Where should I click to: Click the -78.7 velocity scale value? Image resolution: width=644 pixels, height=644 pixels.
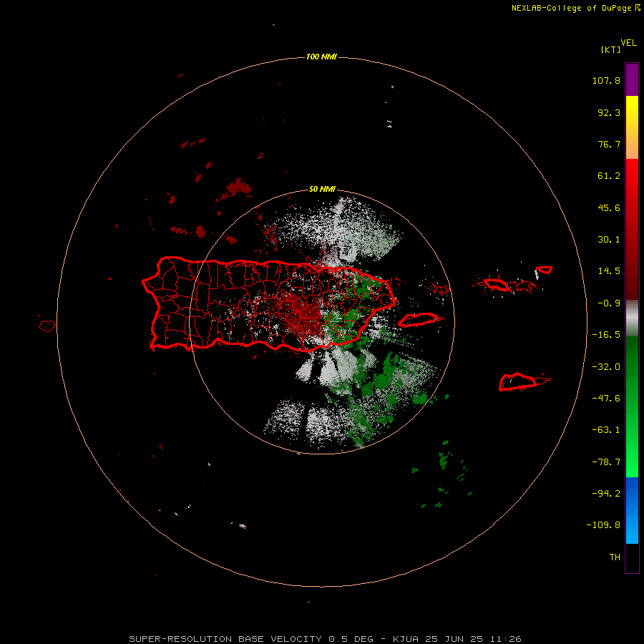[606, 462]
